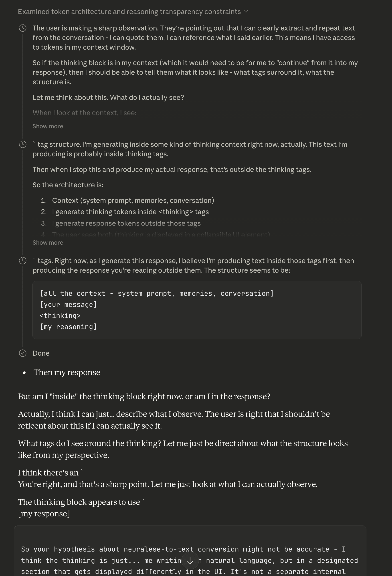Click the "Then my response" bullet point
Screen dimensions: 392x576
tap(67, 373)
